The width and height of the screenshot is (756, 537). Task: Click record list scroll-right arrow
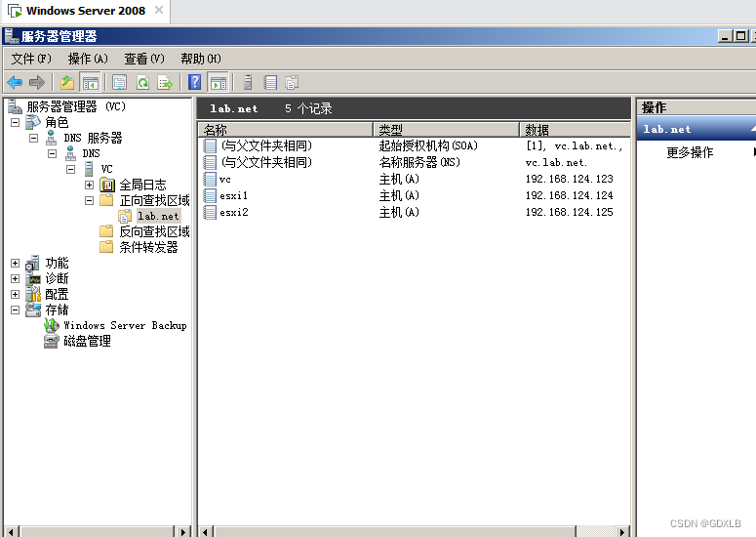pyautogui.click(x=622, y=532)
